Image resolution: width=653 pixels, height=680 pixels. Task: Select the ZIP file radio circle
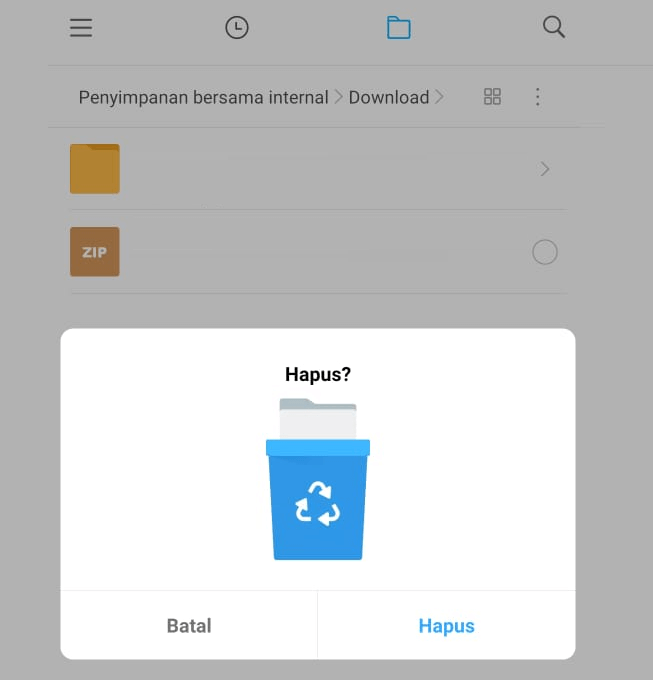545,252
